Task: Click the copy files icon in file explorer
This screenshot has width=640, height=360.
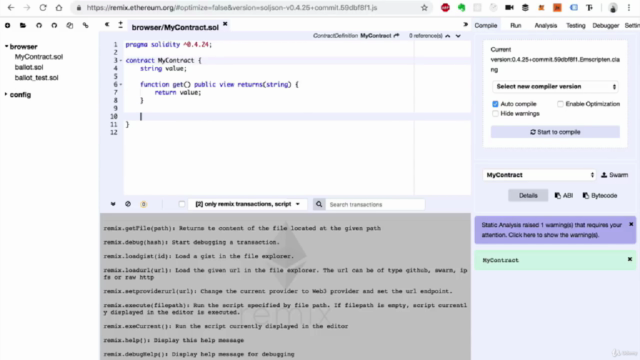Action: pos(70,25)
